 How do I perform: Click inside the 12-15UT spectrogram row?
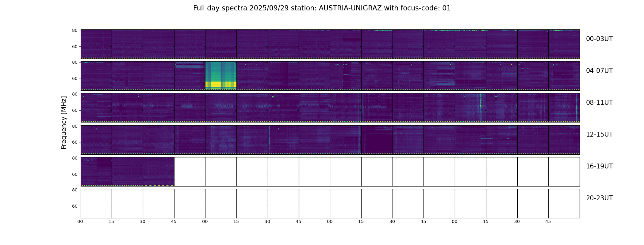tap(330, 140)
